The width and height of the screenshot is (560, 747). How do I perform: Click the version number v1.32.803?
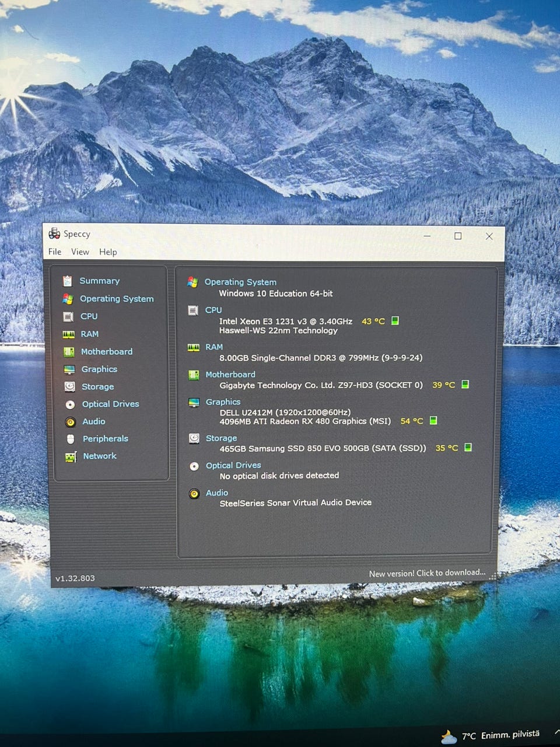click(x=75, y=578)
